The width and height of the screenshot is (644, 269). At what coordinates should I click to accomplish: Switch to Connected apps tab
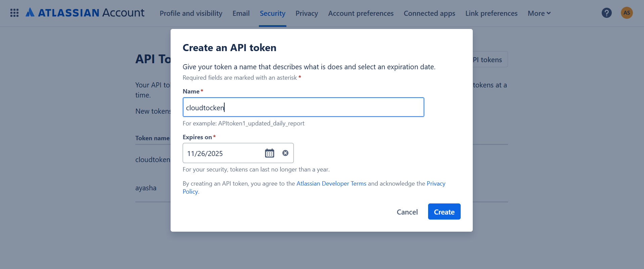point(429,13)
